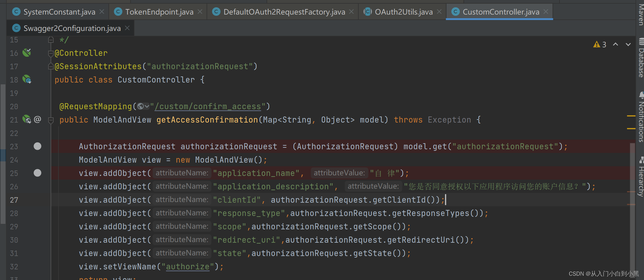Click the @Controller annotation text
Viewport: 644px width, 280px height.
coord(81,53)
